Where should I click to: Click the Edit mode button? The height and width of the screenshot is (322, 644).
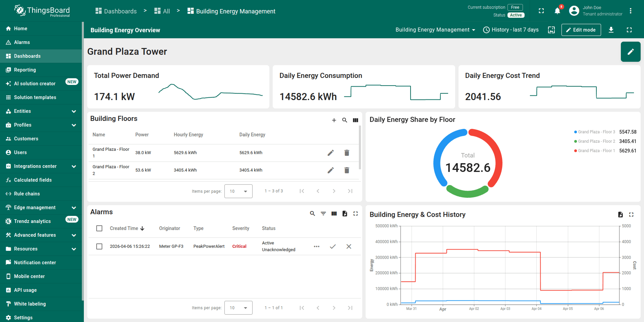pyautogui.click(x=581, y=30)
